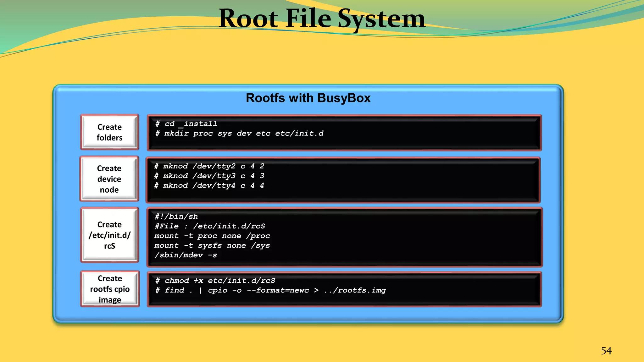Click the 'mount -t sysfs none /sys' line
Viewport: 644px width, 362px height.
pyautogui.click(x=212, y=246)
